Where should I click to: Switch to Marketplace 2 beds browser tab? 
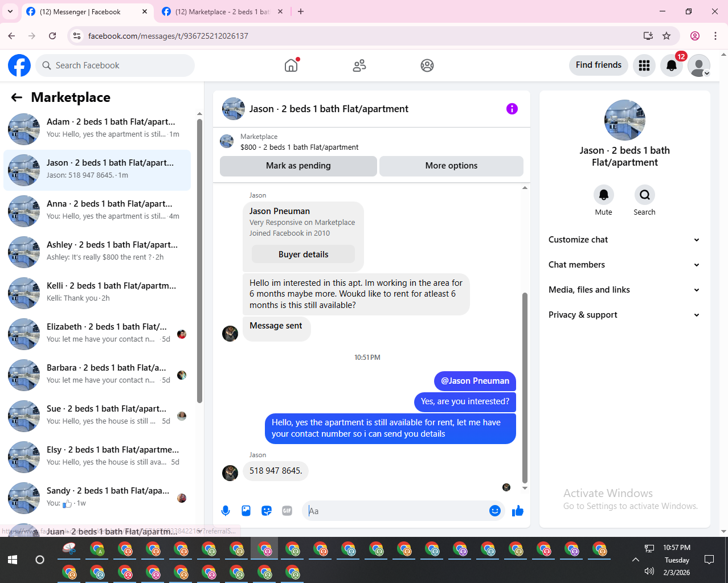pyautogui.click(x=222, y=11)
